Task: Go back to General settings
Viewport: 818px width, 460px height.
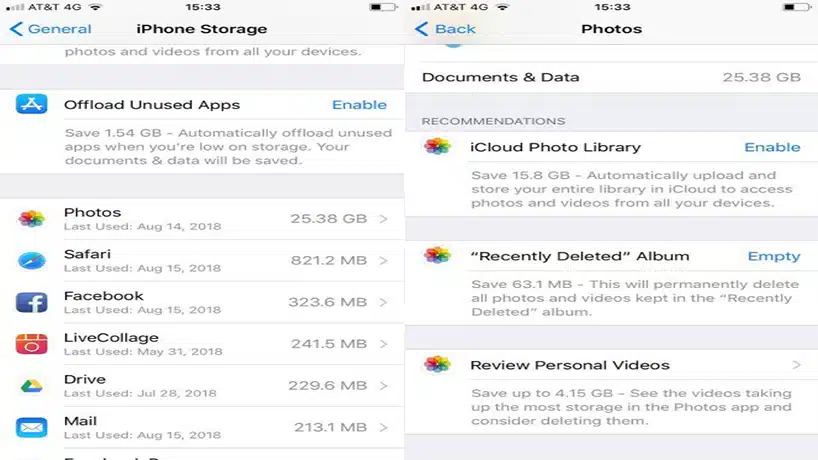Action: click(51, 29)
